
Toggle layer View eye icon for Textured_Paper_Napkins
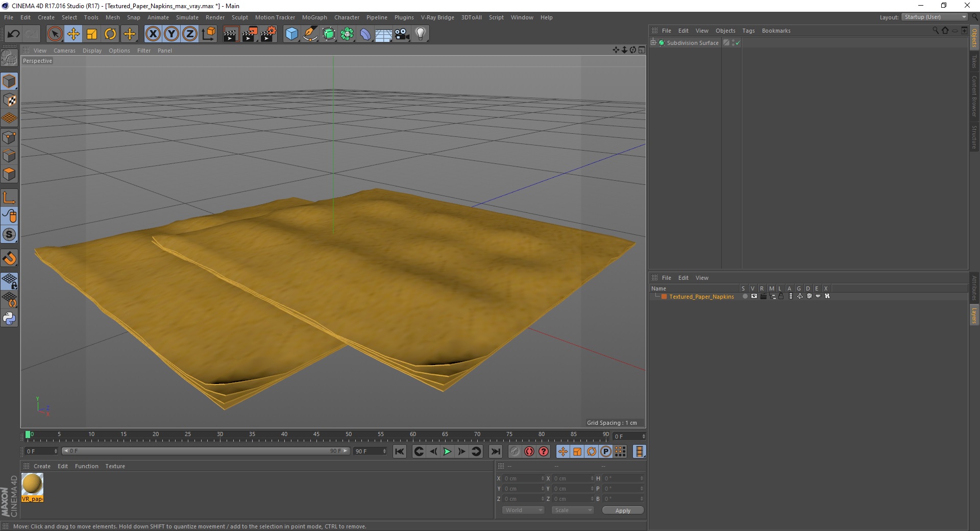pos(754,296)
